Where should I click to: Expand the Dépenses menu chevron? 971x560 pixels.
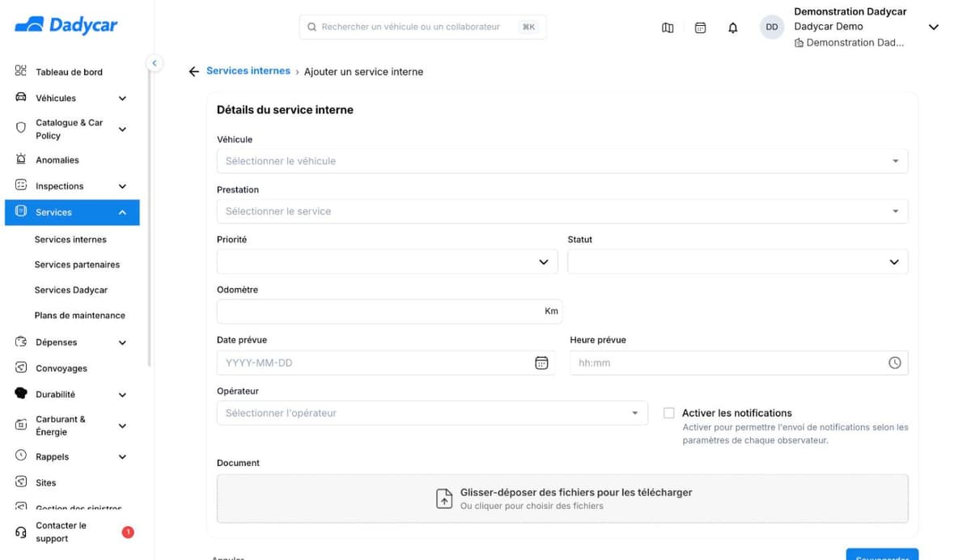pyautogui.click(x=122, y=343)
